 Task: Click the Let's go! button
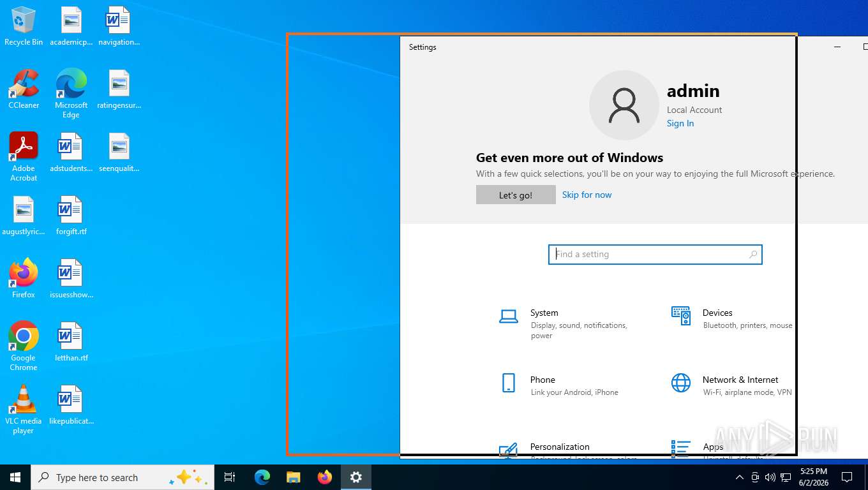516,195
